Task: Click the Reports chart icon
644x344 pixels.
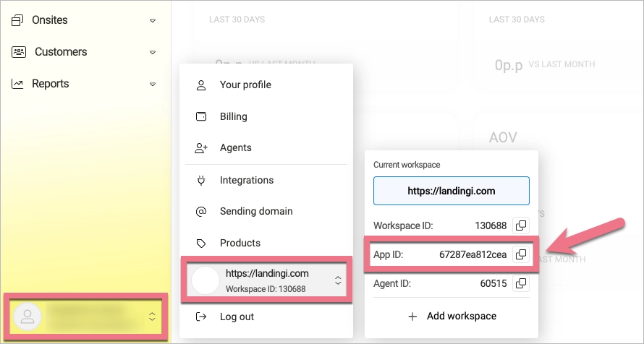Action: 17,84
